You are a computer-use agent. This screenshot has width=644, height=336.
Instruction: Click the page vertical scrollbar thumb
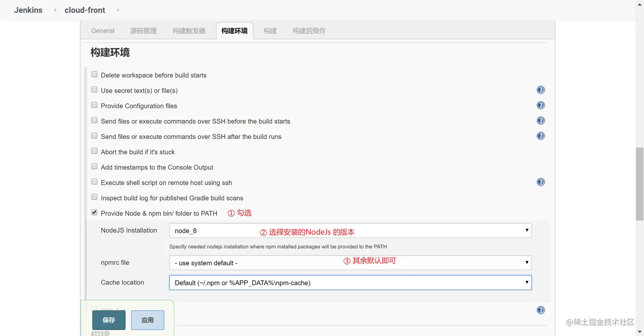click(639, 184)
